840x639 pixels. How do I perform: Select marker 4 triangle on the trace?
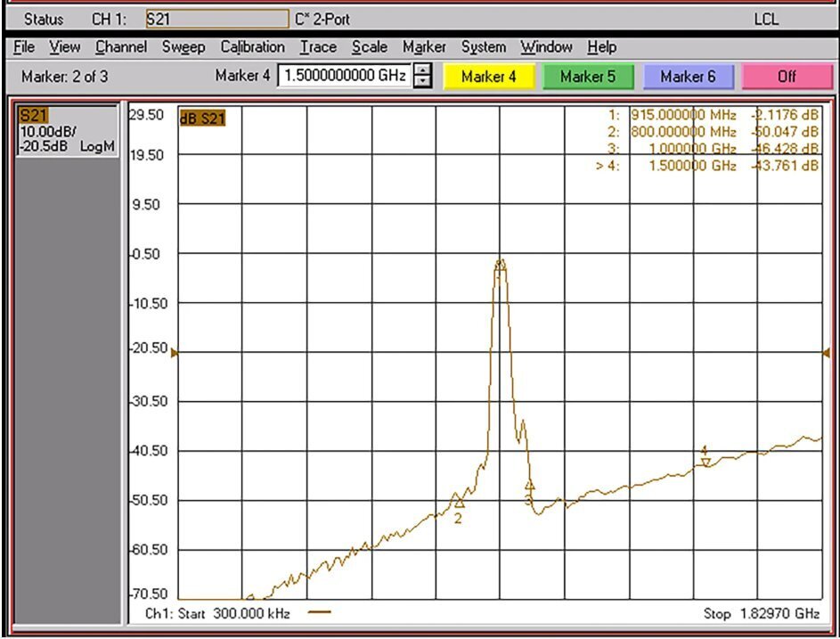tap(705, 461)
